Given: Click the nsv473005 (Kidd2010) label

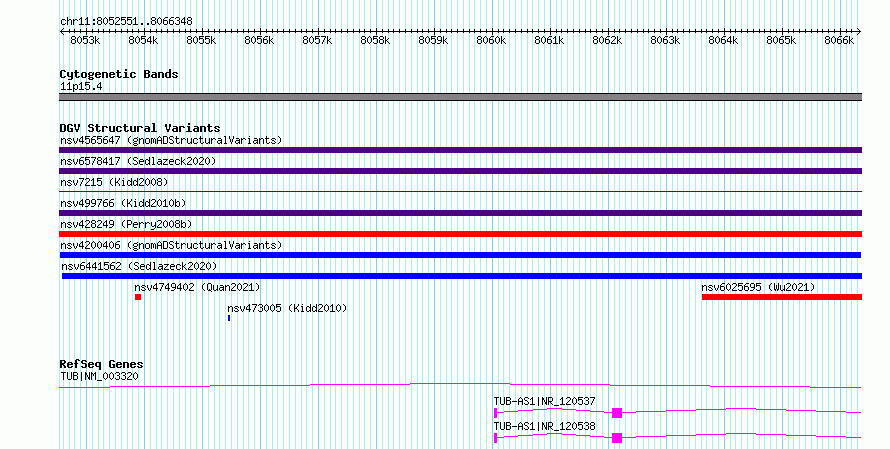Looking at the screenshot, I should [287, 308].
